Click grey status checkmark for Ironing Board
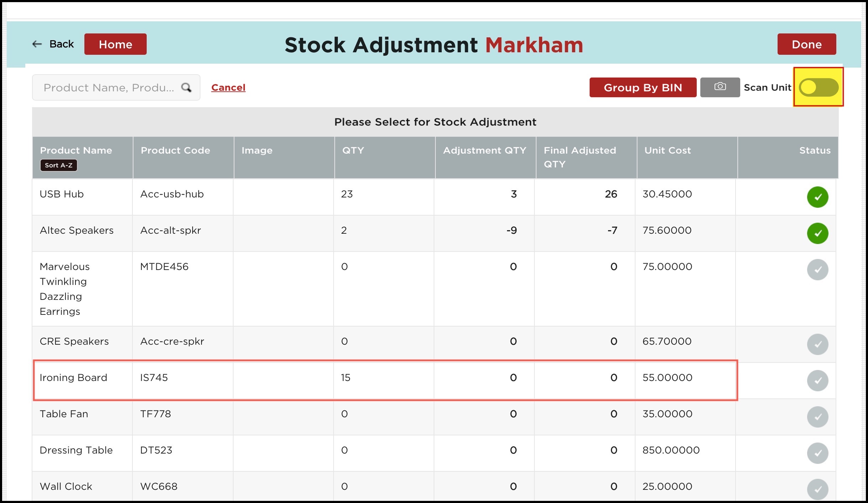This screenshot has height=503, width=868. pyautogui.click(x=817, y=380)
